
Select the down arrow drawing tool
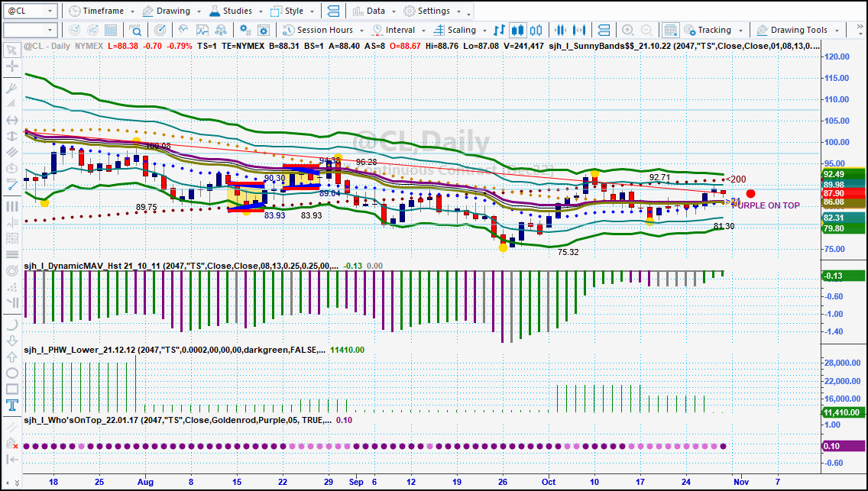click(11, 341)
